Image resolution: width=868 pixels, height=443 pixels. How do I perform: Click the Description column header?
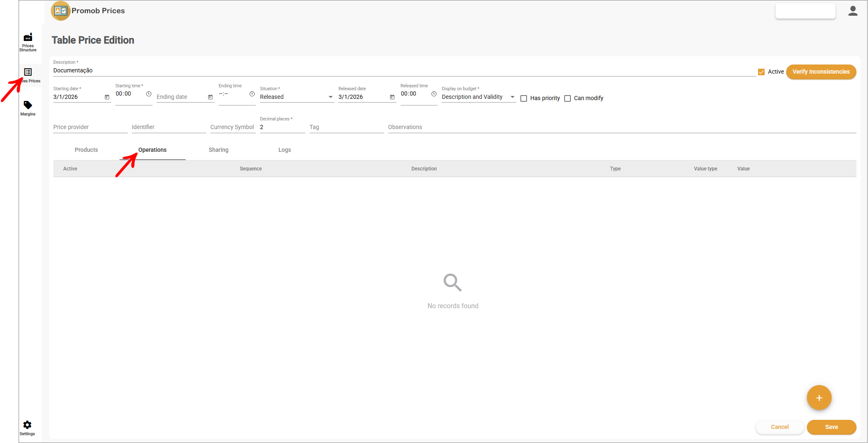424,169
